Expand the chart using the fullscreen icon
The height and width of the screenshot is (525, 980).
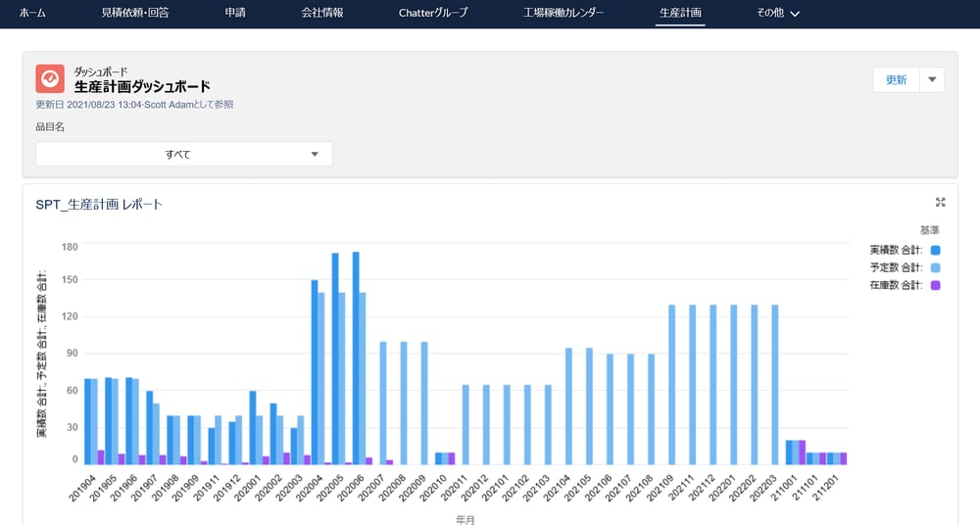click(x=940, y=202)
